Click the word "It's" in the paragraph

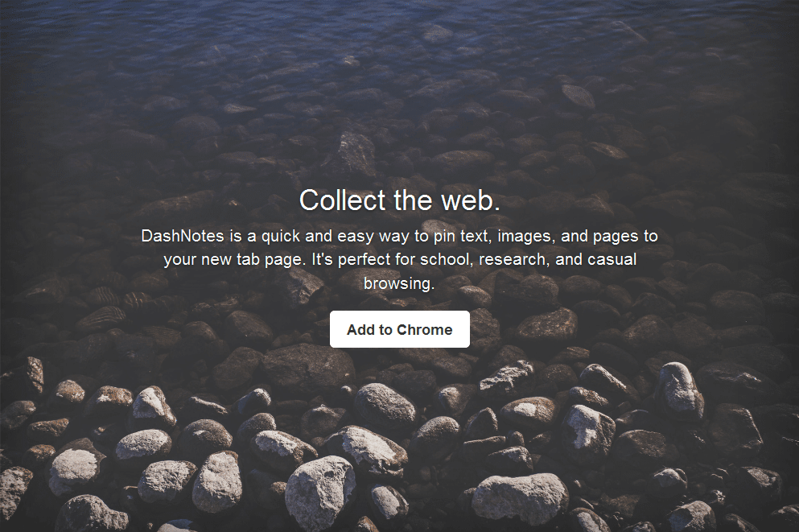322,259
